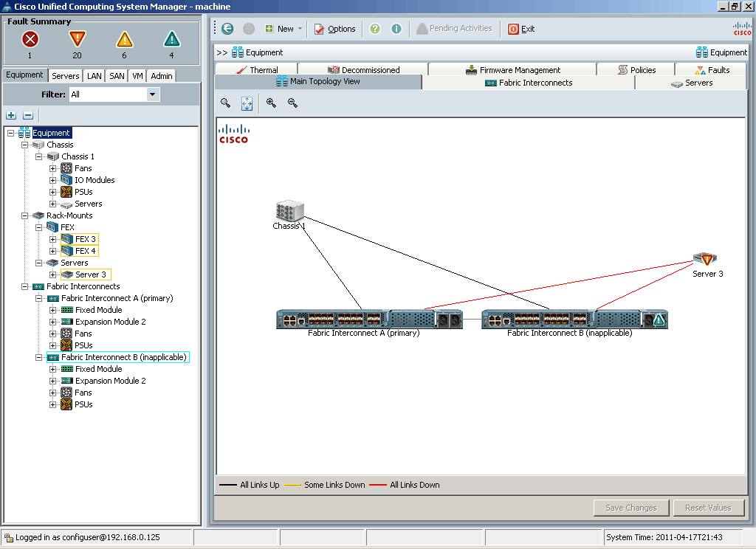Expand IO Modules node
756x549 pixels.
(x=52, y=180)
